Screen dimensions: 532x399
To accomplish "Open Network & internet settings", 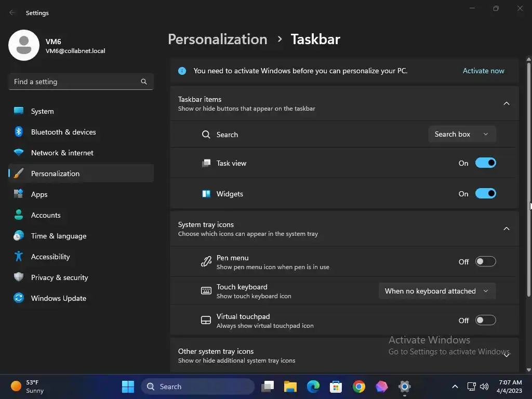I will 81,153.
